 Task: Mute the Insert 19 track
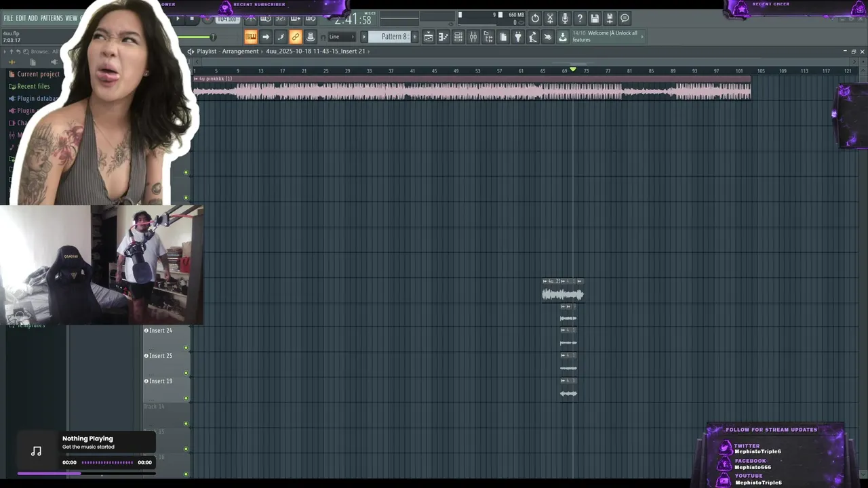(186, 399)
